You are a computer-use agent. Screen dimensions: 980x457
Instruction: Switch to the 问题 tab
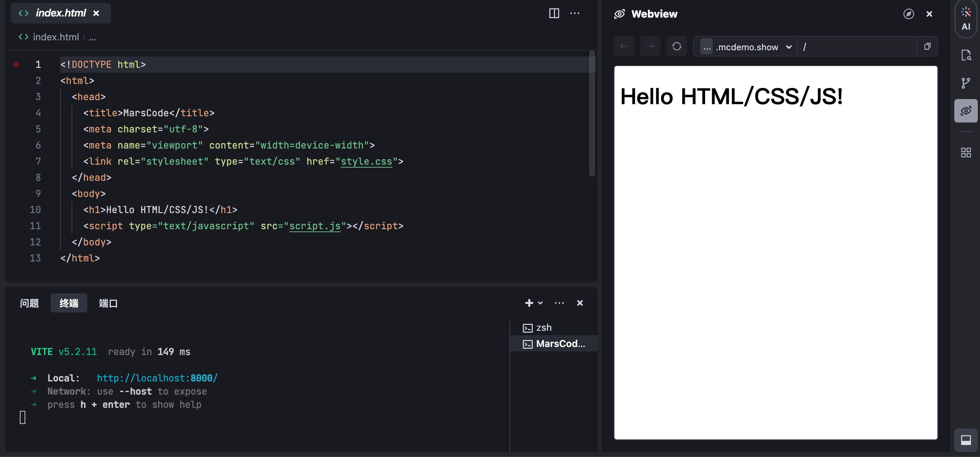coord(29,303)
